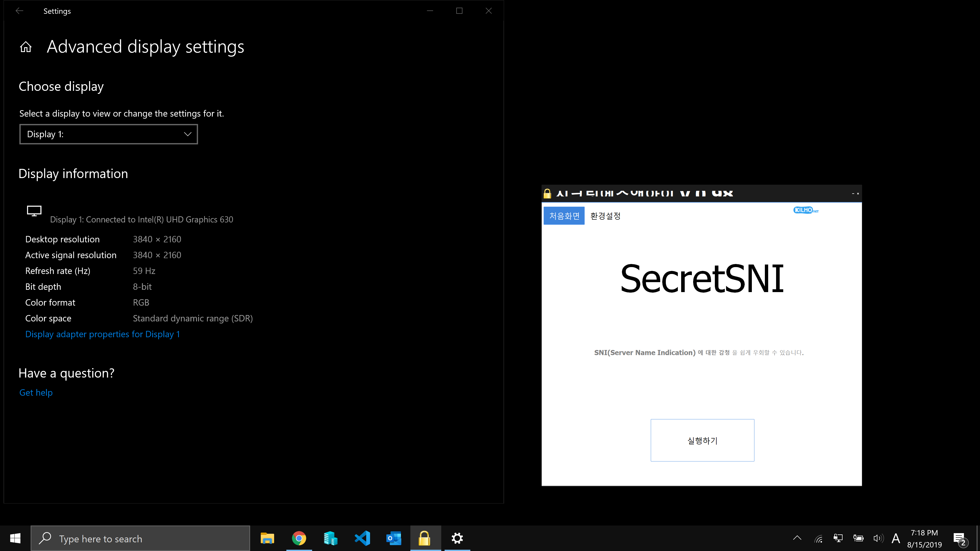Click the Settings gear taskbar icon

[x=457, y=539]
